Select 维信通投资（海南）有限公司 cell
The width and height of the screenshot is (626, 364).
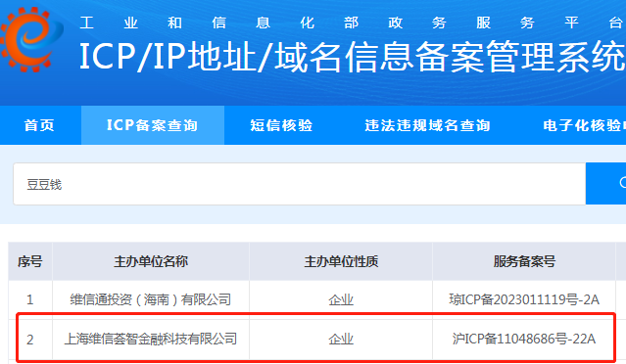point(151,299)
